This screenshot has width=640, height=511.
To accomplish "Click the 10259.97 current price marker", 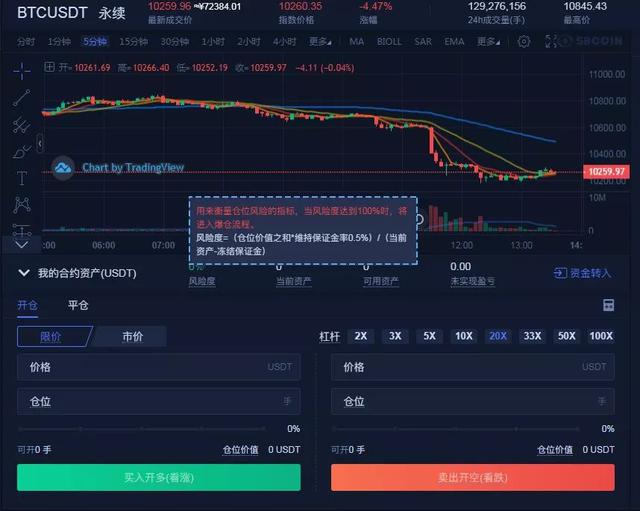I will (x=607, y=171).
